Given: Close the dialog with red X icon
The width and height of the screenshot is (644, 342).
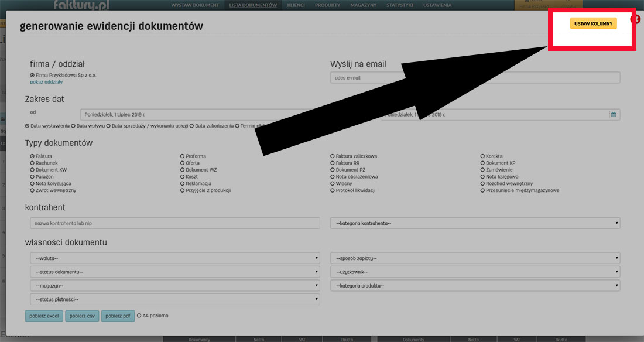Looking at the screenshot, I should 635,19.
